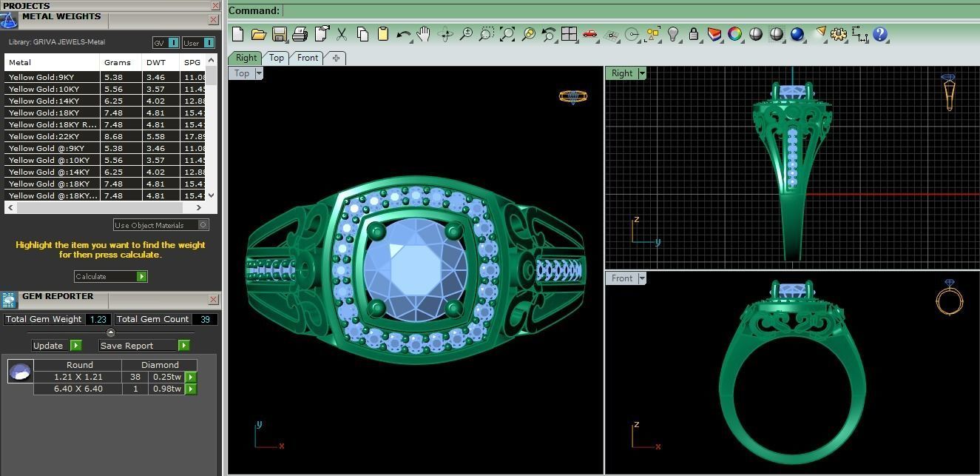This screenshot has width=980, height=476.
Task: Click the dimension tool icon
Action: click(859, 34)
